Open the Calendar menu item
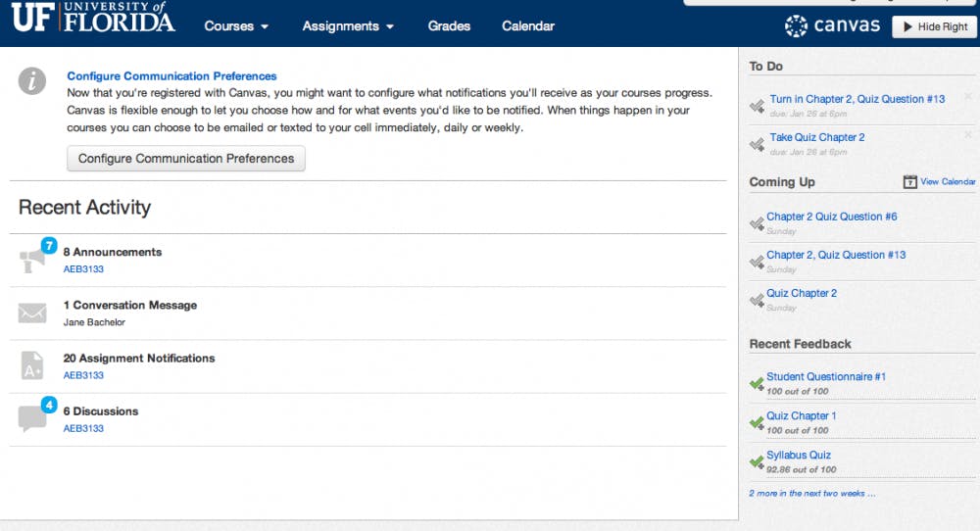 tap(528, 26)
